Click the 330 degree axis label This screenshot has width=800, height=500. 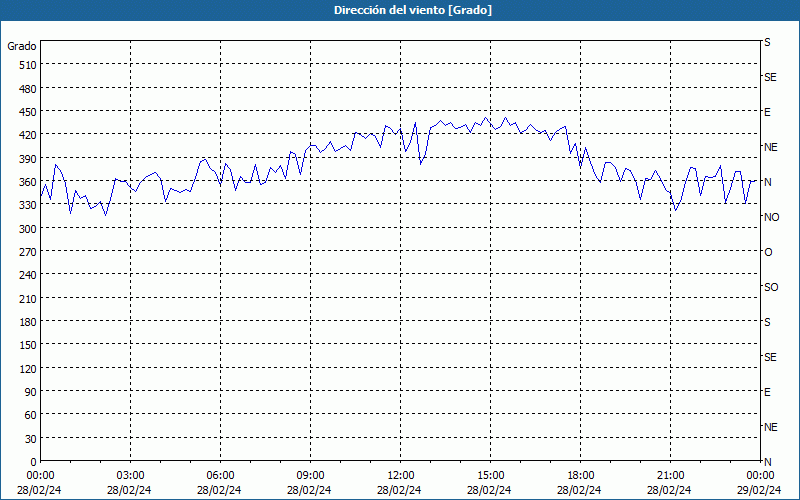[28, 205]
